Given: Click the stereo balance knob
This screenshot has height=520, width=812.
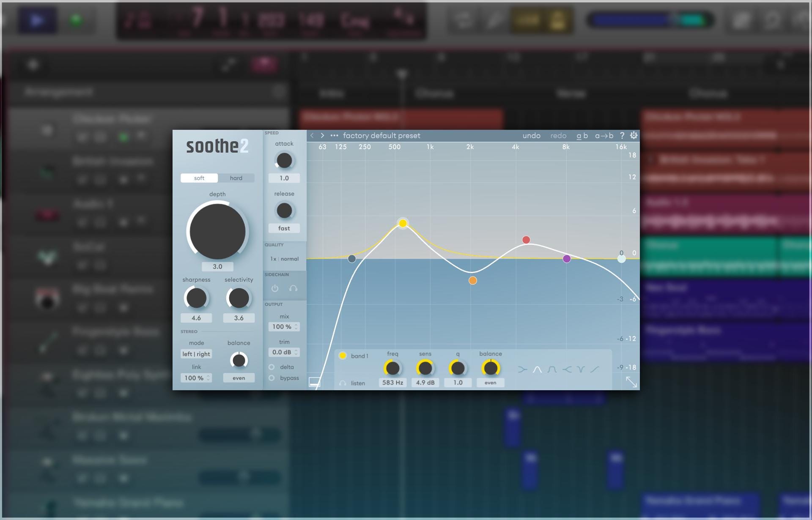Looking at the screenshot, I should [x=239, y=360].
